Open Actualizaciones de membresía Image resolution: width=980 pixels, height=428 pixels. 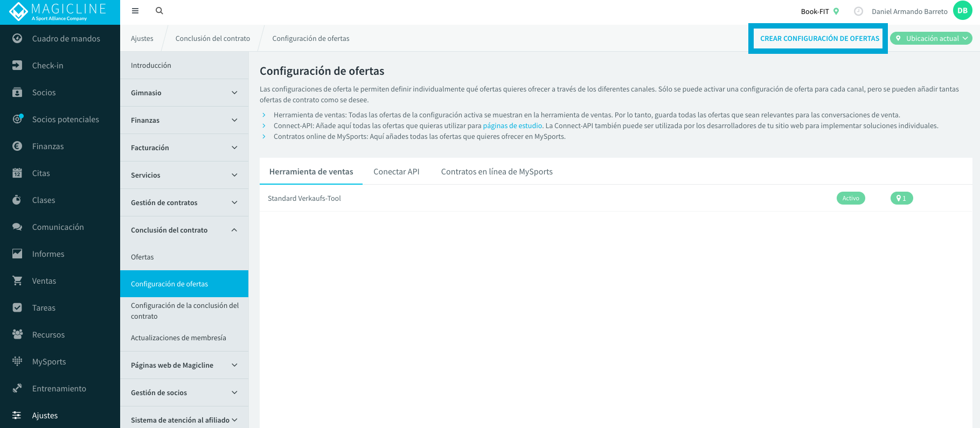click(x=184, y=338)
